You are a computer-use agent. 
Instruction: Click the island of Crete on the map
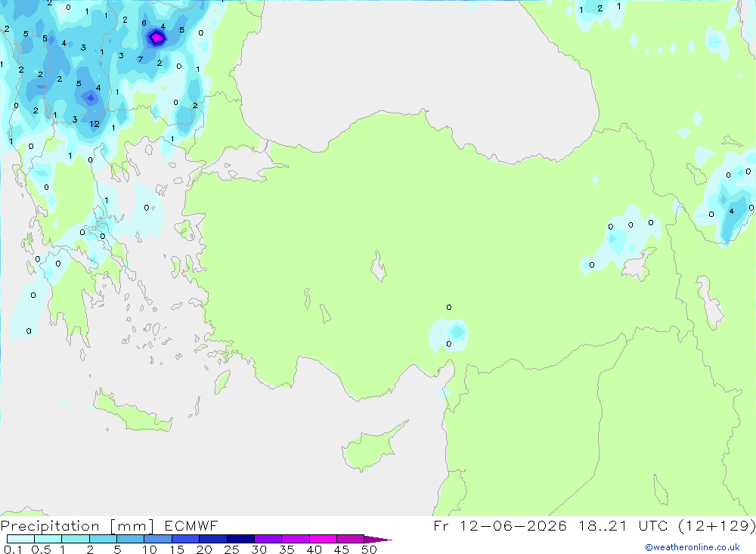tap(132, 413)
